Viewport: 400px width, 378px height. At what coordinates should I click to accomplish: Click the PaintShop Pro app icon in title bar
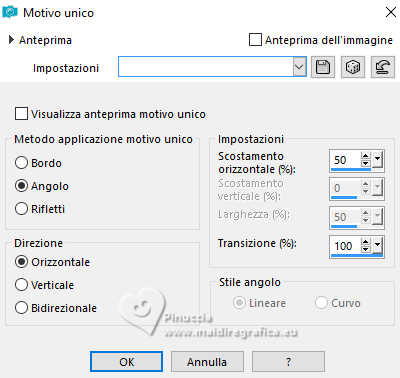pos(10,12)
